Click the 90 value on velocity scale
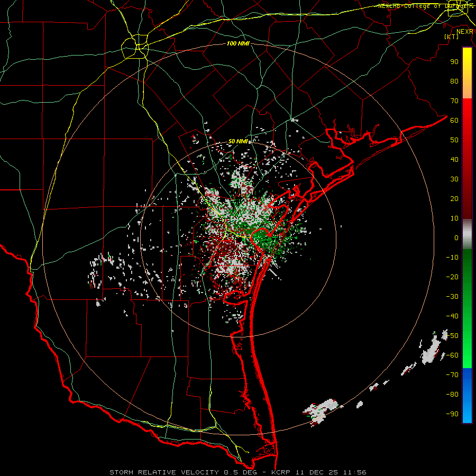This screenshot has height=476, width=476. (x=454, y=62)
